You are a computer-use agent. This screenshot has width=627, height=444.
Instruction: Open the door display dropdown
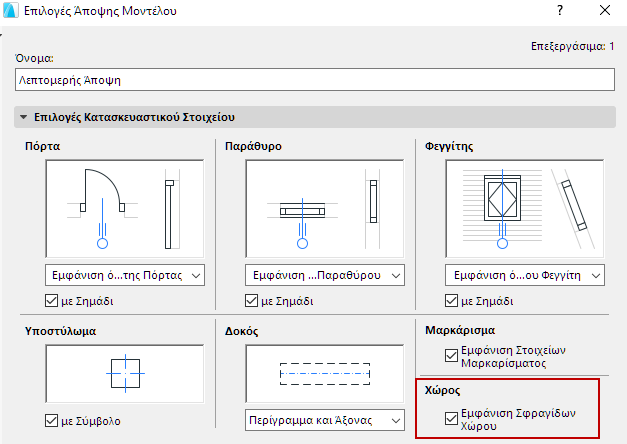tap(124, 275)
